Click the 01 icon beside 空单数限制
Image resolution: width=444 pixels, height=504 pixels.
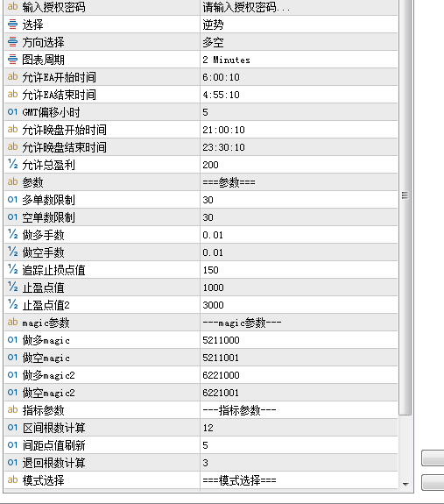(x=12, y=217)
